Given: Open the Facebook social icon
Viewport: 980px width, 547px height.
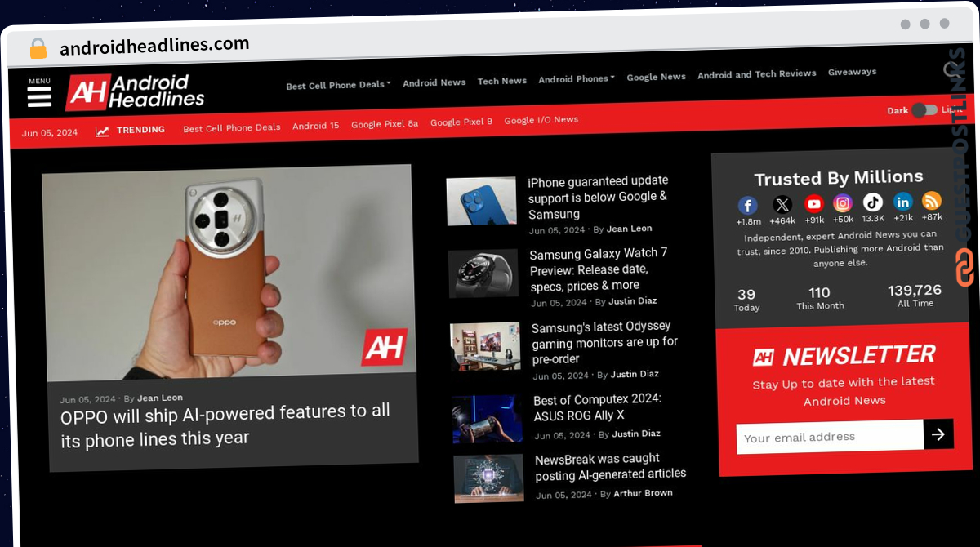Looking at the screenshot, I should tap(747, 206).
